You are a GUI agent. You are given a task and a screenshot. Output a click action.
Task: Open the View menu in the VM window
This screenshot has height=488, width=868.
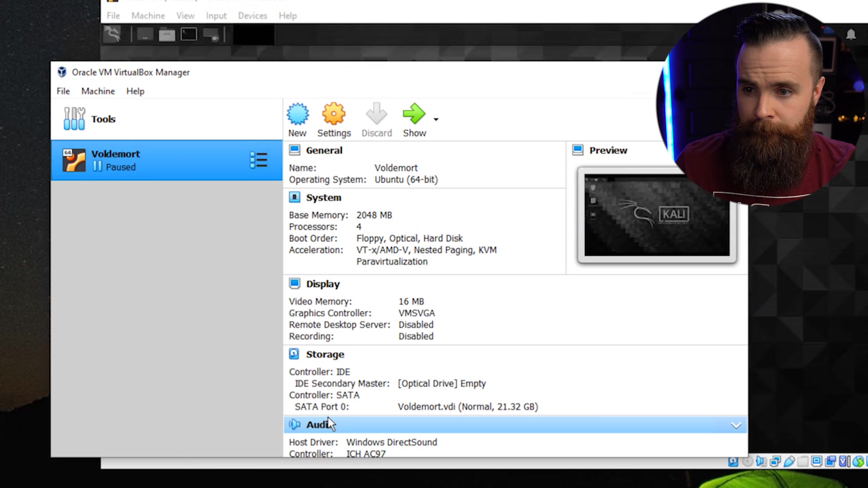(x=185, y=16)
